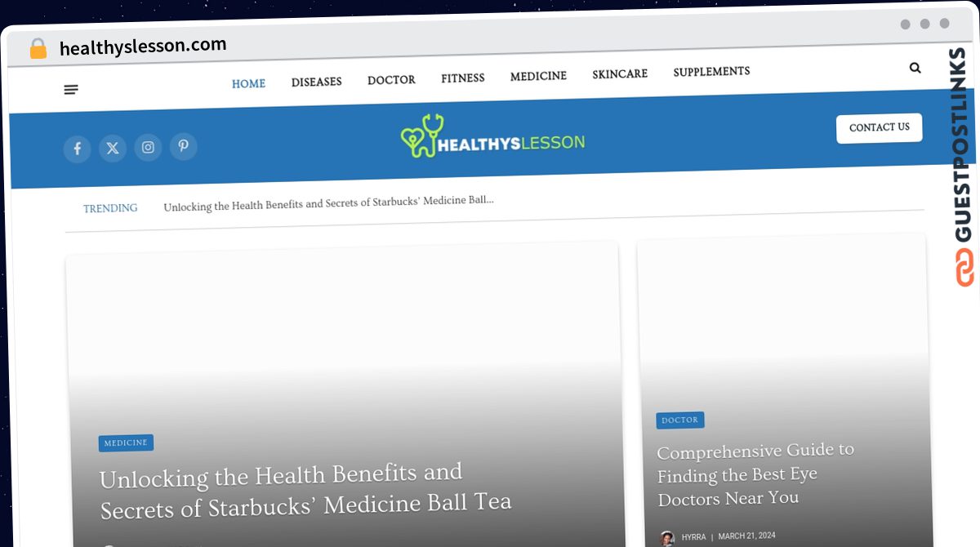
Task: Click the HYRRA author name
Action: coord(694,537)
